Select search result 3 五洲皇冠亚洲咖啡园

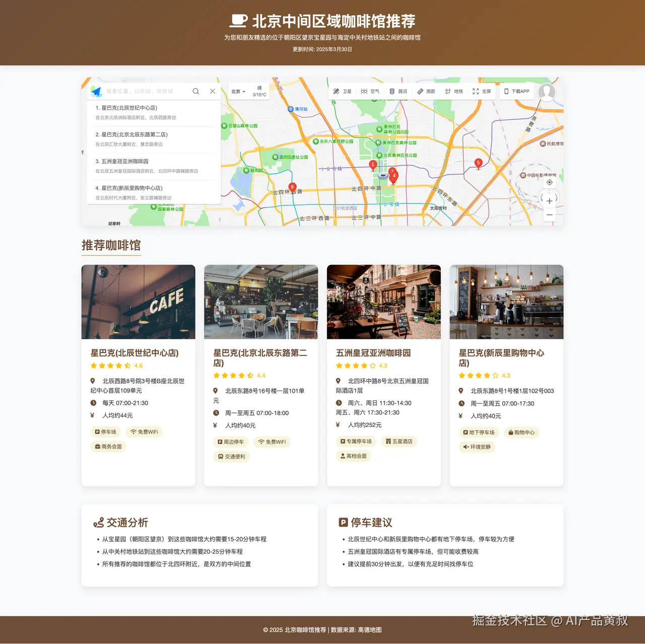pyautogui.click(x=154, y=166)
